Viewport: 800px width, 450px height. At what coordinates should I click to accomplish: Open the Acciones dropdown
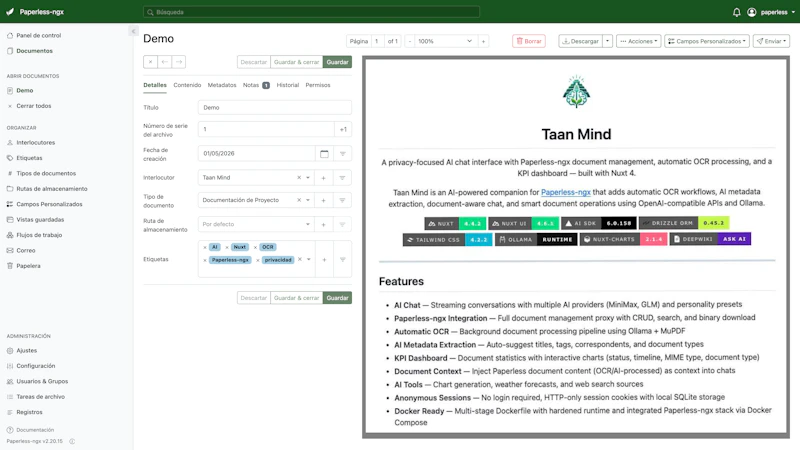(638, 41)
